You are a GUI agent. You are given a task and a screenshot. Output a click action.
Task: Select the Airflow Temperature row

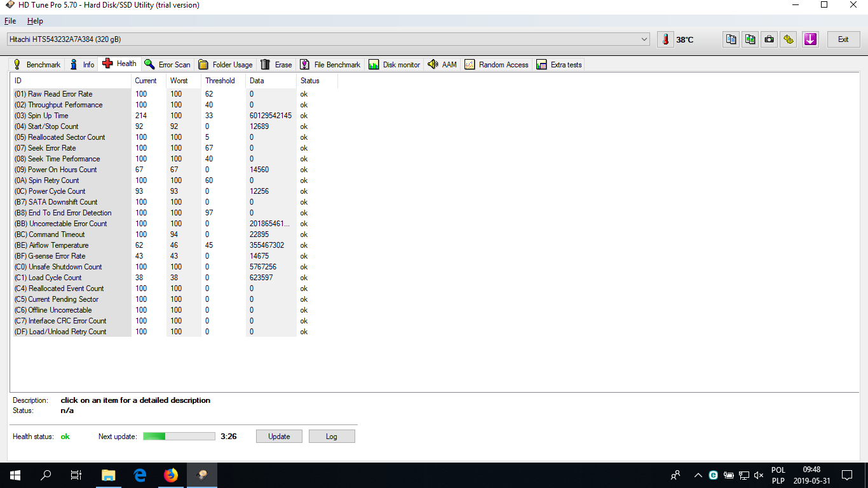(175, 245)
